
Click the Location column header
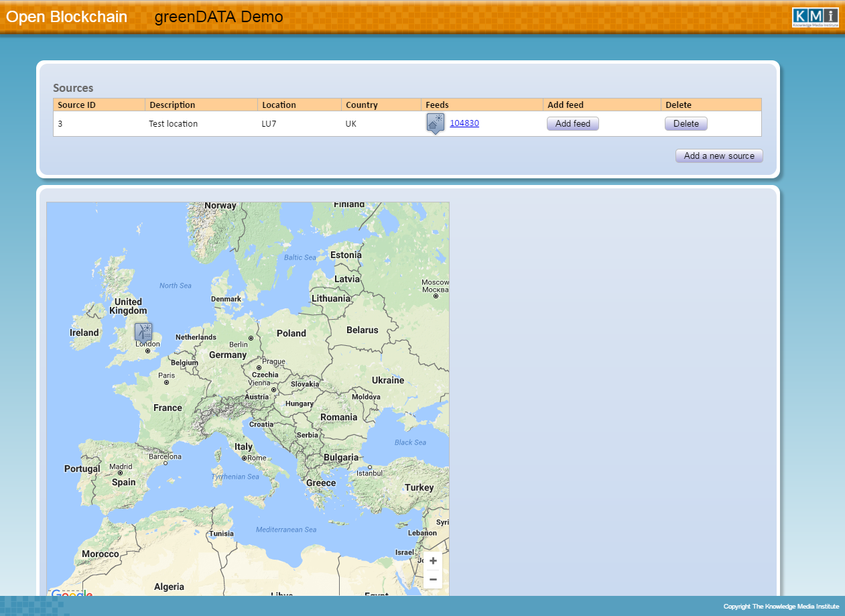(279, 105)
